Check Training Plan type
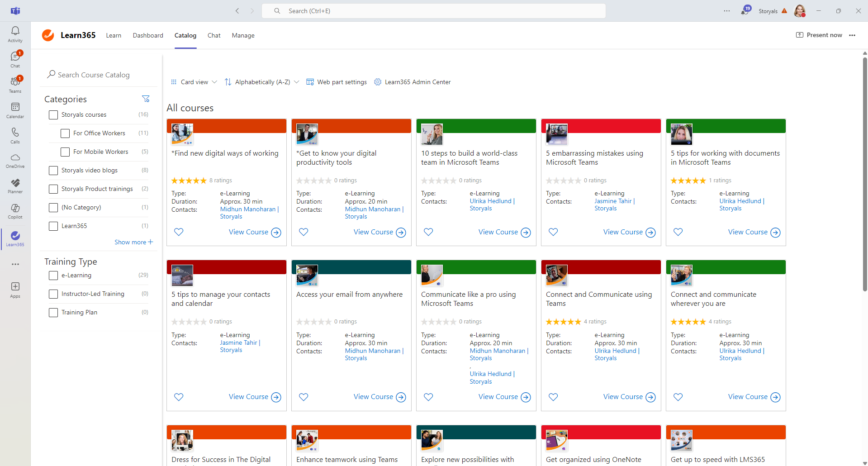The height and width of the screenshot is (466, 868). click(53, 313)
